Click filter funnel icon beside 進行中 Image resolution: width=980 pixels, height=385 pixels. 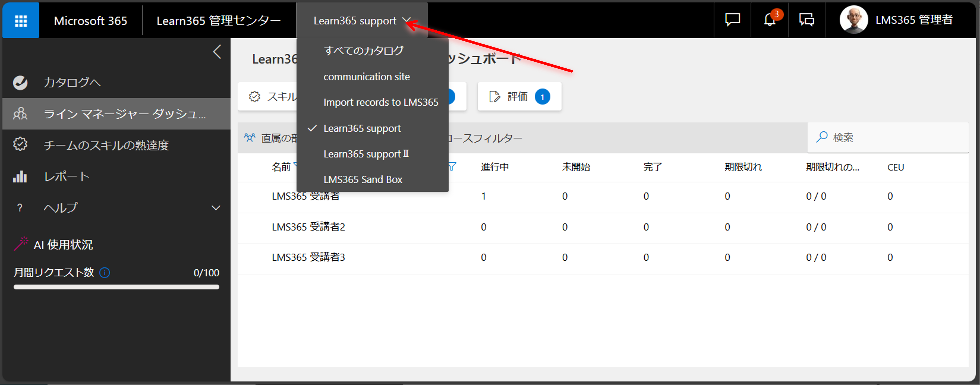click(452, 166)
